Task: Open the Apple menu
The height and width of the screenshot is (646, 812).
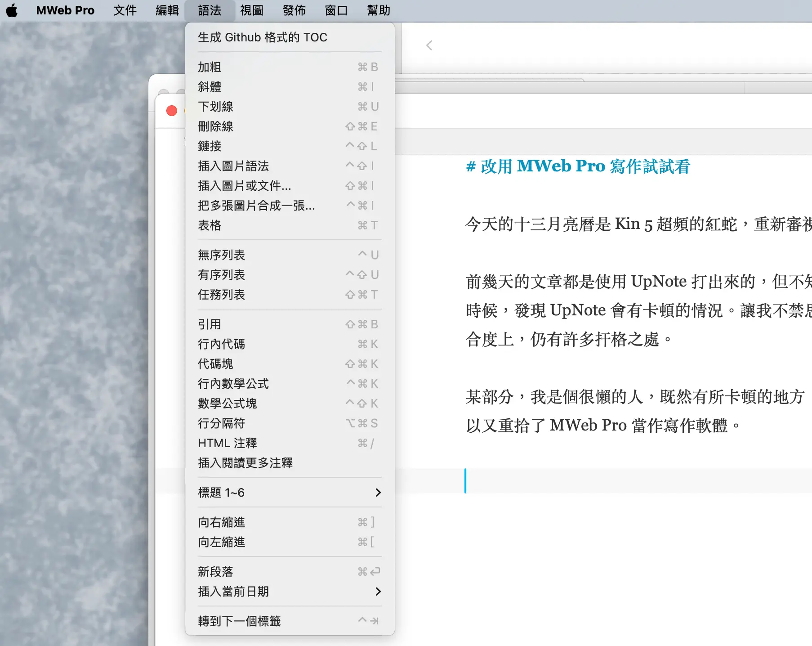Action: [x=12, y=10]
